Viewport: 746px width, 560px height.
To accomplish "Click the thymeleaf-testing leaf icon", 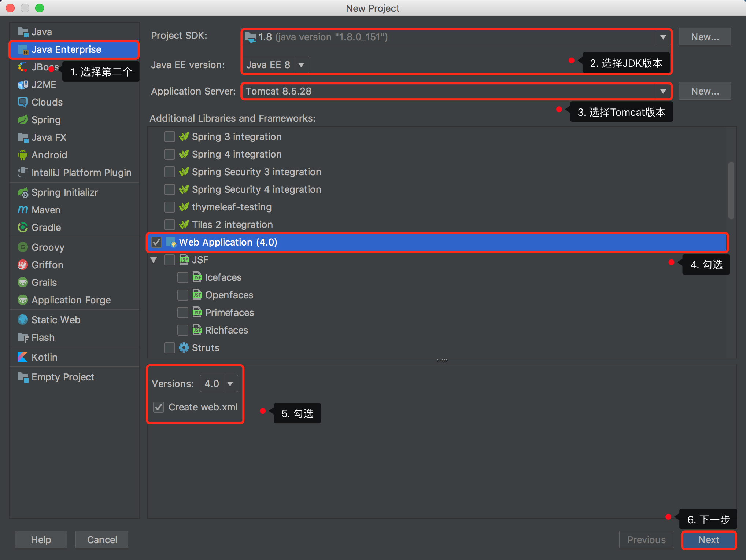I will [184, 207].
